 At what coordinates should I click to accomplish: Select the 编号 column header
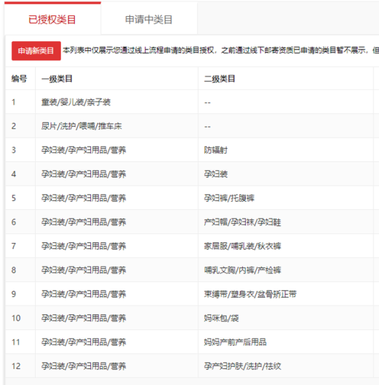click(x=19, y=79)
